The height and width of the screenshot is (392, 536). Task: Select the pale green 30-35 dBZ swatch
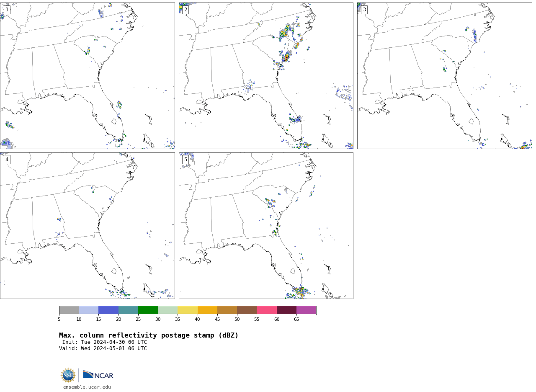click(167, 310)
